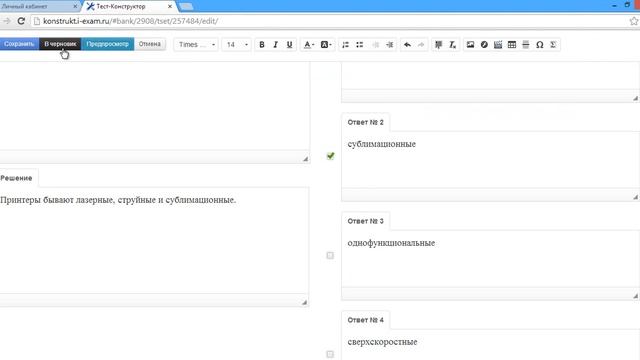The image size is (640, 360).
Task: Apply bold formatting
Action: [x=262, y=44]
